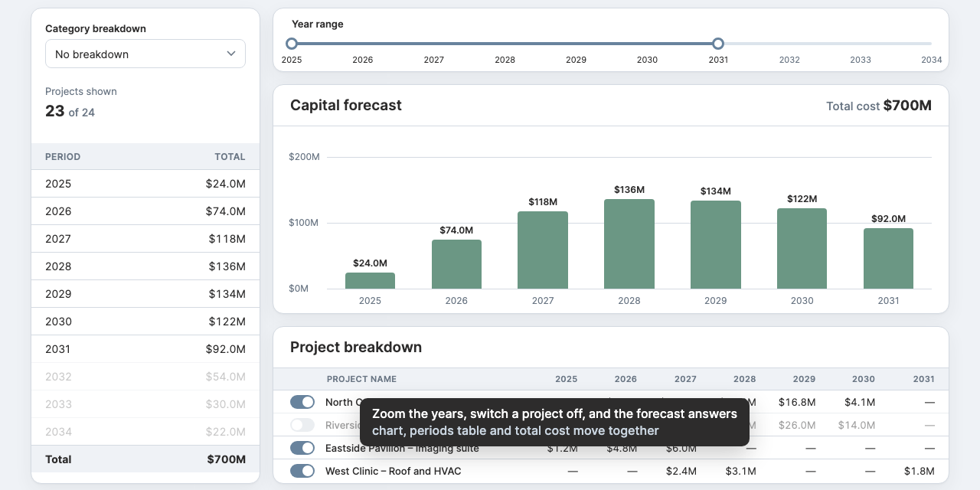Select the 2028 bar in the chart
The image size is (980, 490).
click(x=629, y=244)
